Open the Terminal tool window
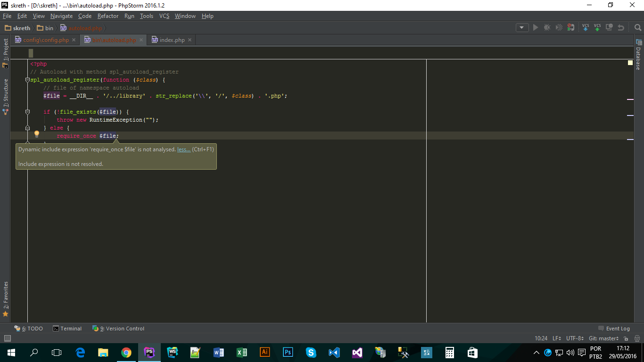The width and height of the screenshot is (644, 362). point(67,329)
